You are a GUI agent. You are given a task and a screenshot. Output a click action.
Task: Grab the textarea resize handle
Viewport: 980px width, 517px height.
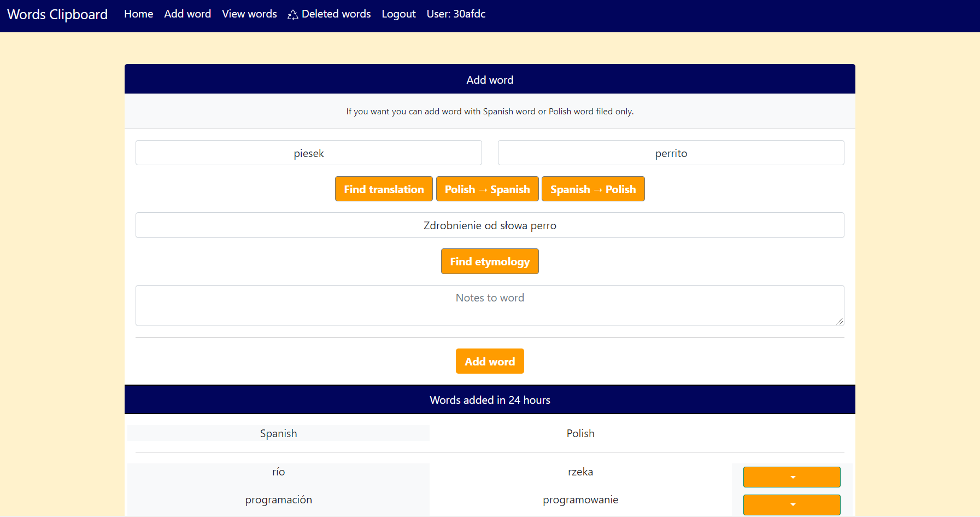click(840, 321)
